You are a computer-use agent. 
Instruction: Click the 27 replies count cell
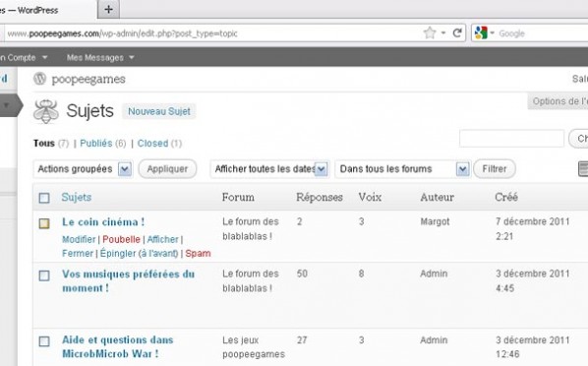coord(302,339)
